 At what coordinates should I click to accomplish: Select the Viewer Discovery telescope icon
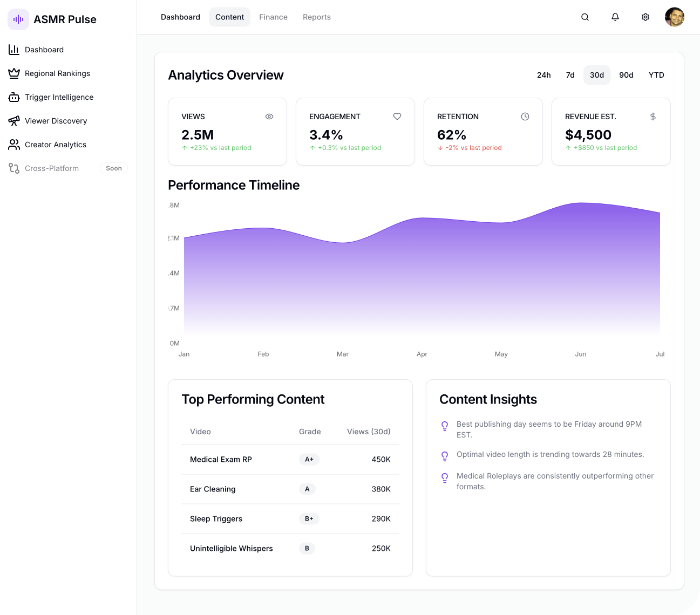pyautogui.click(x=13, y=121)
